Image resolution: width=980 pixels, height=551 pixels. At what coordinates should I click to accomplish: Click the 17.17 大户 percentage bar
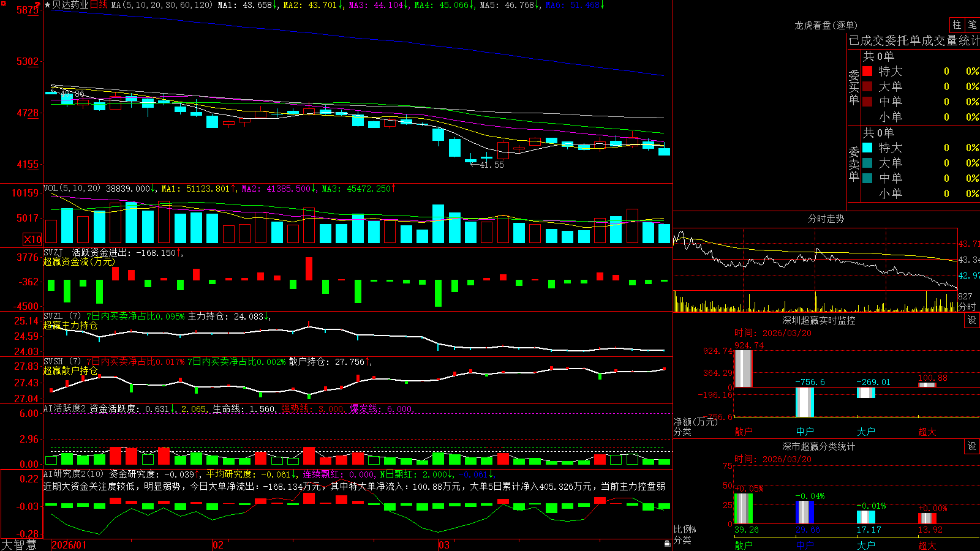(866, 517)
